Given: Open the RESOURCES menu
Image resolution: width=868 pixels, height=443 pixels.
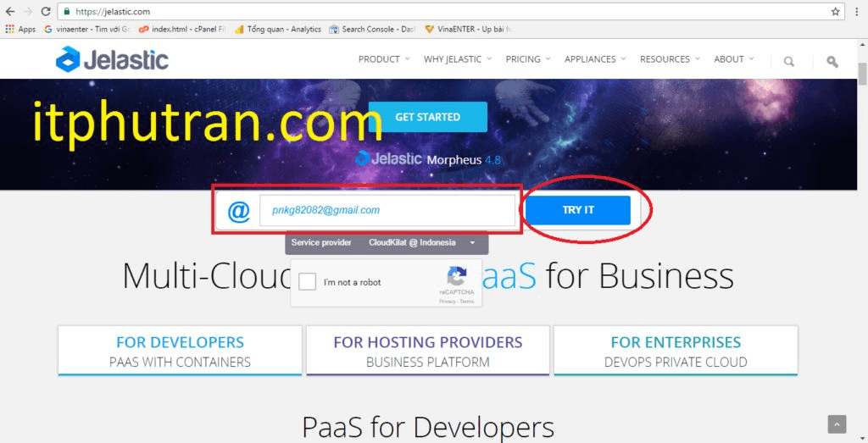Looking at the screenshot, I should (x=670, y=59).
